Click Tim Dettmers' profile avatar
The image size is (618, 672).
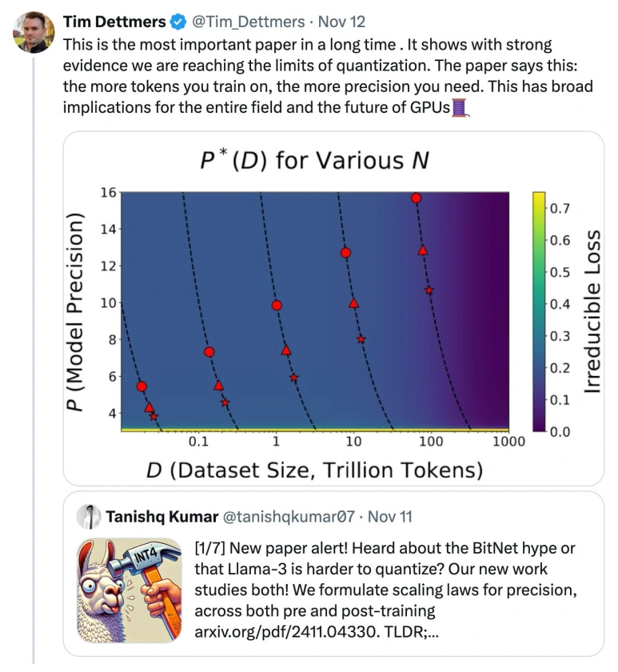click(34, 33)
